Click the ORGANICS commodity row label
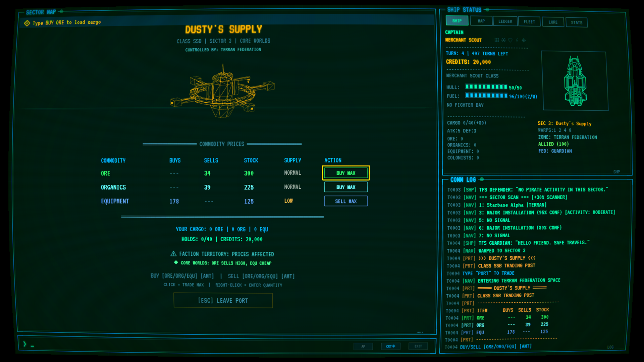The image size is (644, 362). 113,187
